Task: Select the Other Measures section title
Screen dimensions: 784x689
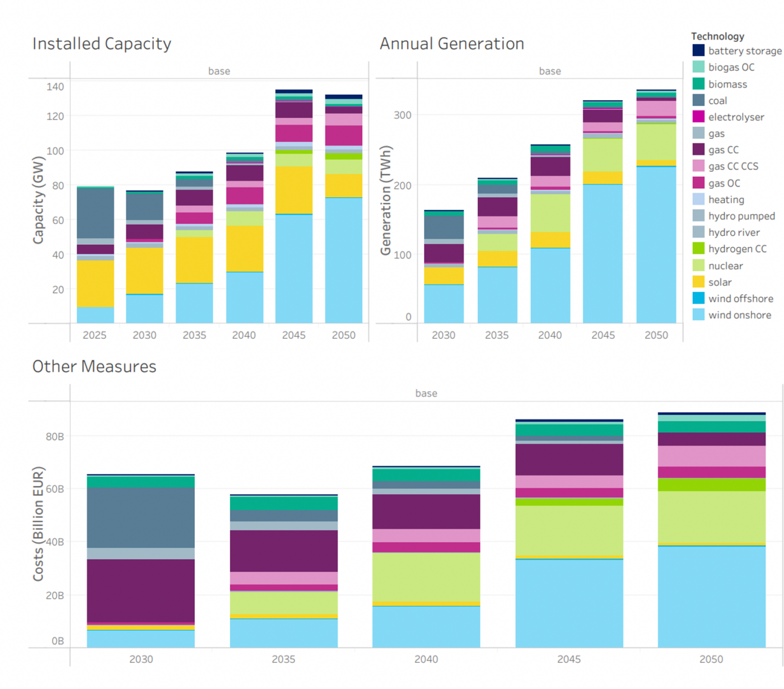Action: [94, 366]
